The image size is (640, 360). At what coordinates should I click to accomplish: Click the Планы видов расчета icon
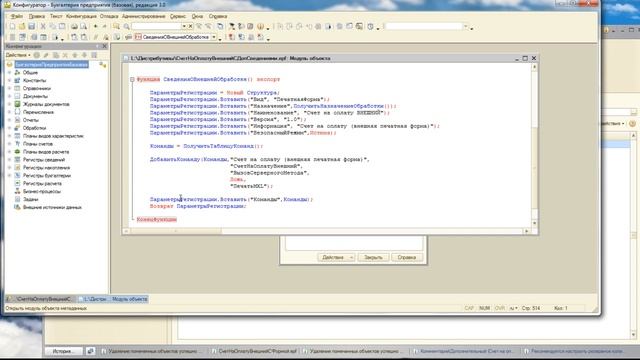(x=17, y=151)
